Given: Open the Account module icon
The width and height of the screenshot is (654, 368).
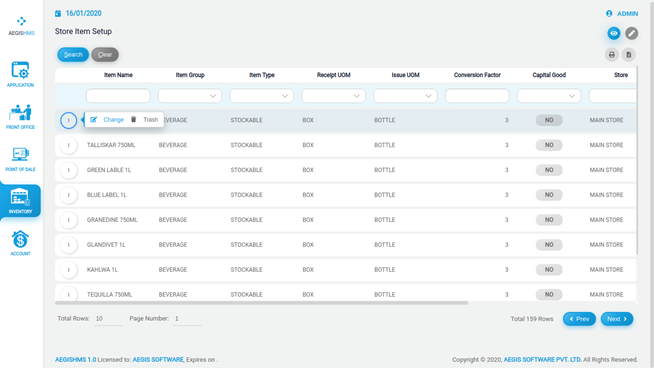Looking at the screenshot, I should tap(20, 243).
